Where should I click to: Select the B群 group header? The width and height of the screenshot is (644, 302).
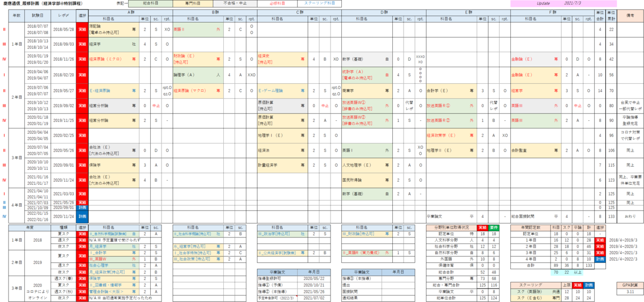(x=214, y=11)
